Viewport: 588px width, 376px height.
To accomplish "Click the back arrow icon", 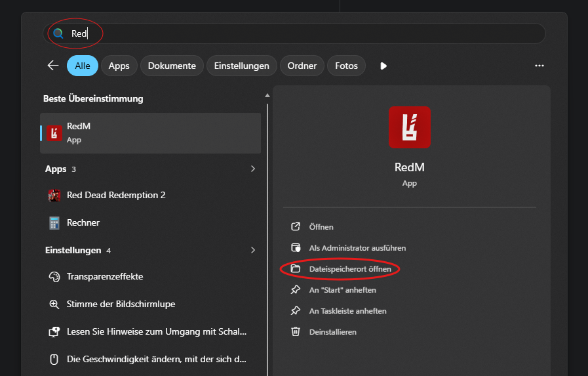I will pos(53,66).
